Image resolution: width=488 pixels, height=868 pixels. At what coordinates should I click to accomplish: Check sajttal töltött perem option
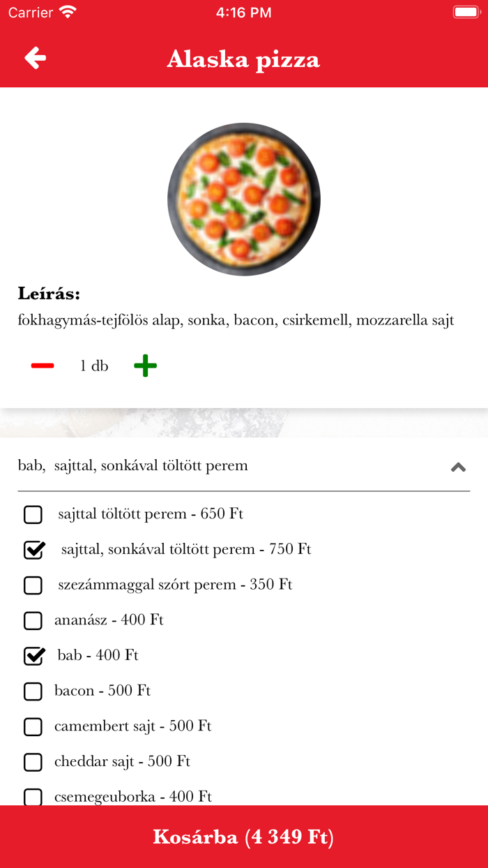[x=33, y=515]
